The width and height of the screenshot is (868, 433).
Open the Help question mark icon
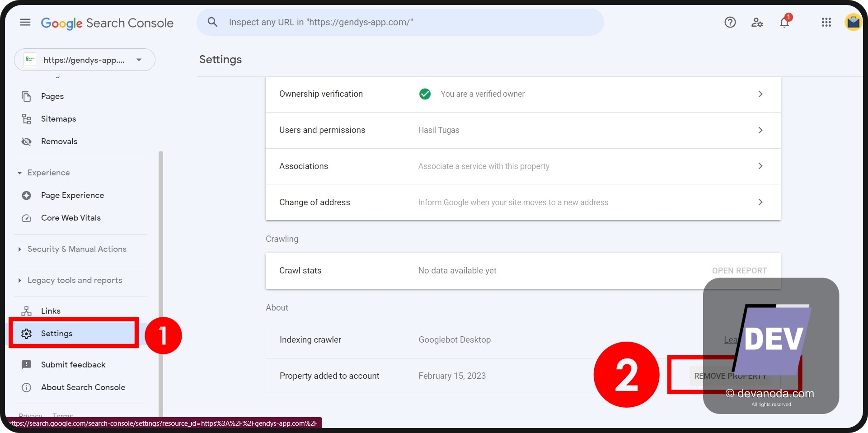[x=730, y=22]
